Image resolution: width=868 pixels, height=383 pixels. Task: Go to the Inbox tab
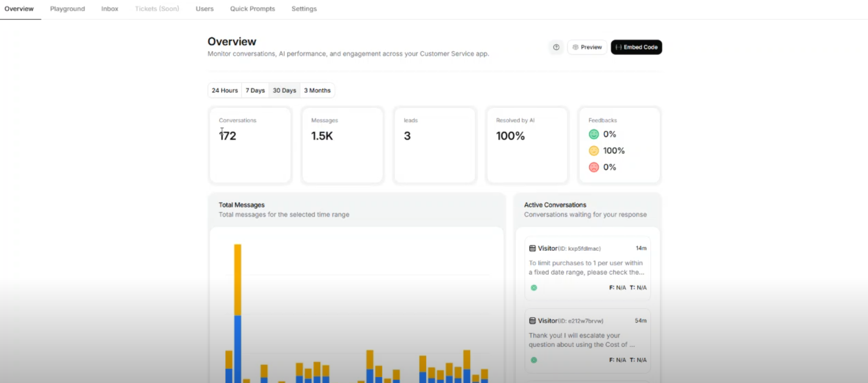point(110,9)
